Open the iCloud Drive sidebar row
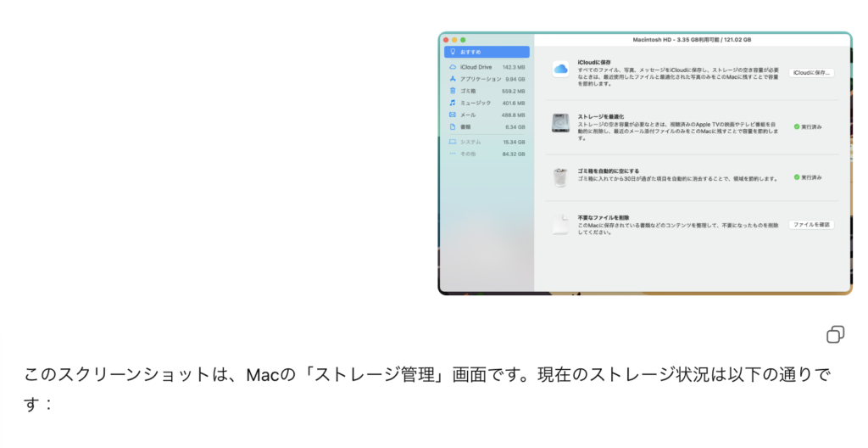Viewport: 868px width, 448px height. click(x=487, y=67)
